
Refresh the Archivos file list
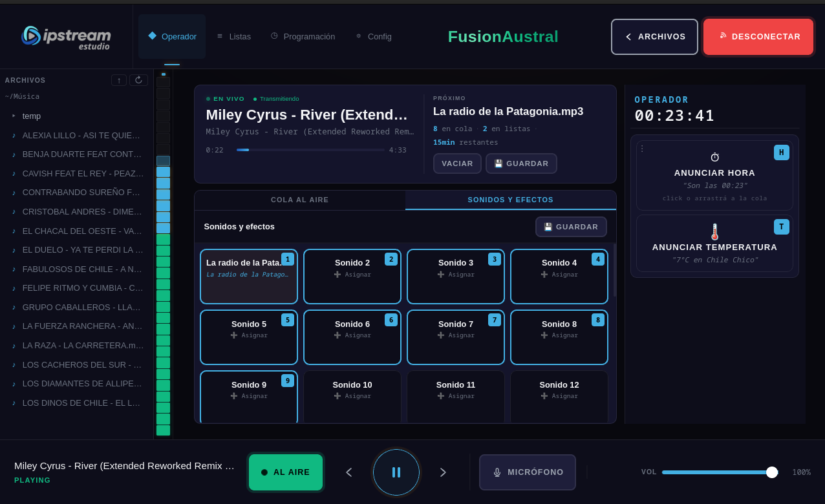tap(138, 80)
